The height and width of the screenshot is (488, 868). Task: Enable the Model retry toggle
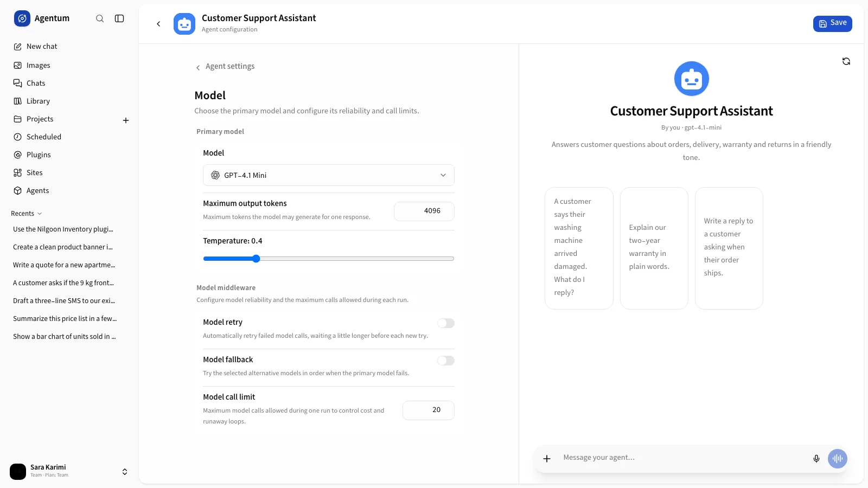click(x=446, y=323)
